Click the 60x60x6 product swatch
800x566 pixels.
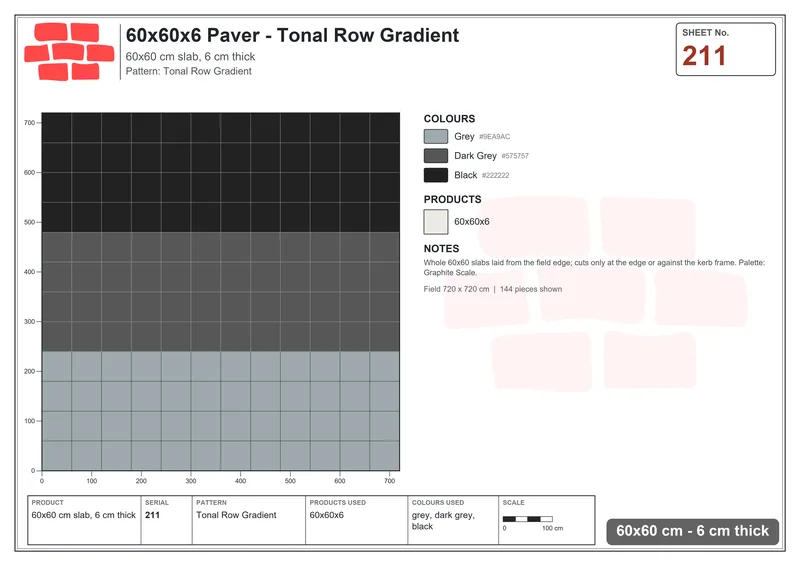436,222
